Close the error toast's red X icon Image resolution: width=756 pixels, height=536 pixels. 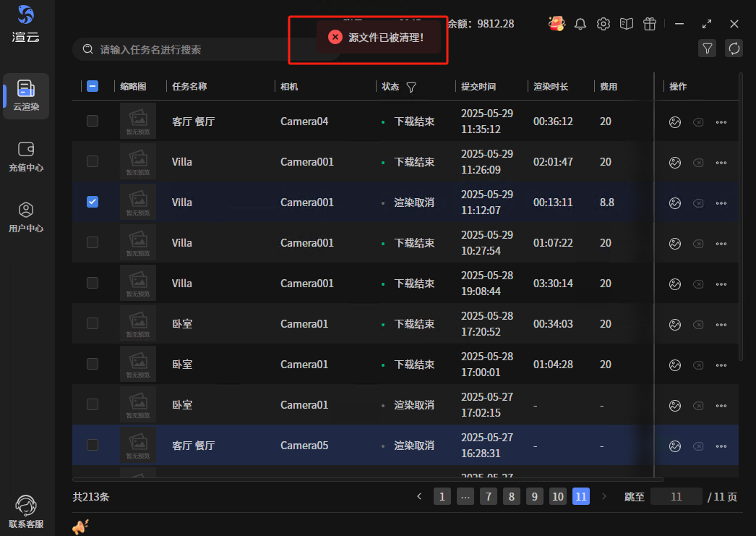pos(335,37)
